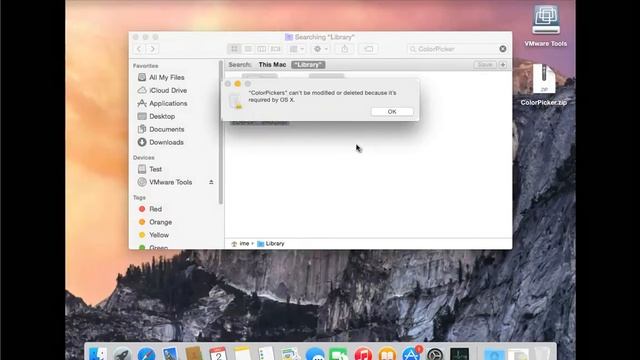Open FaceTime from the Dock
The image size is (640, 360).
pos(339,353)
